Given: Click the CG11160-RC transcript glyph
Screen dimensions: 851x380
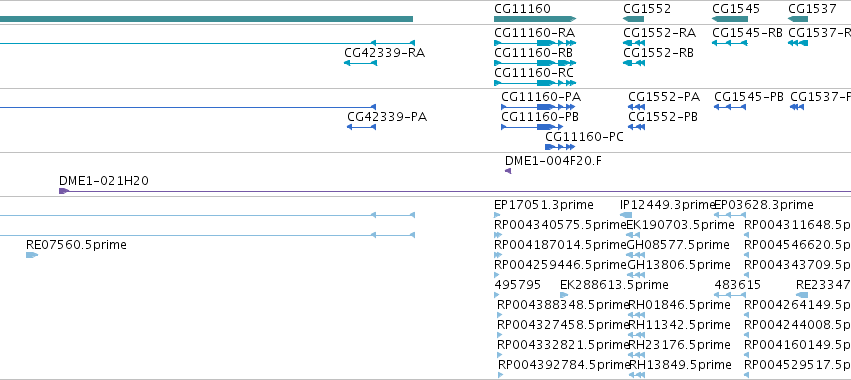Looking at the screenshot, I should [535, 83].
